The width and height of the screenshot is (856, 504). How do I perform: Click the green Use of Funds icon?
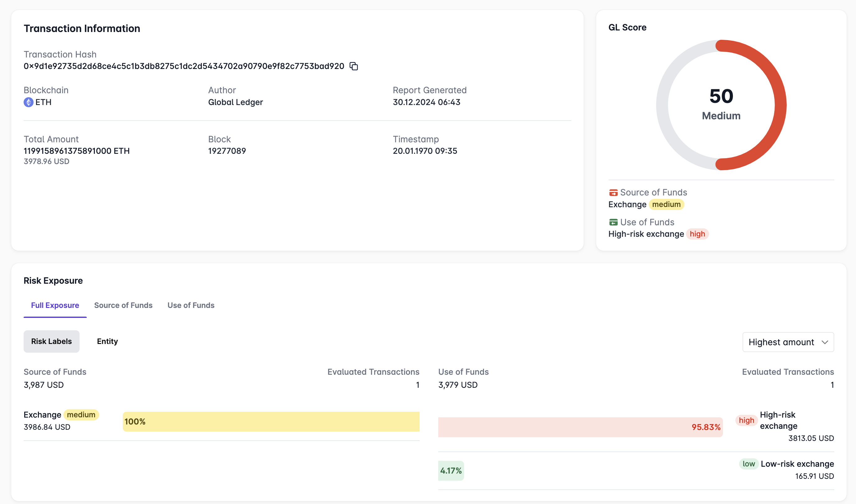click(613, 222)
